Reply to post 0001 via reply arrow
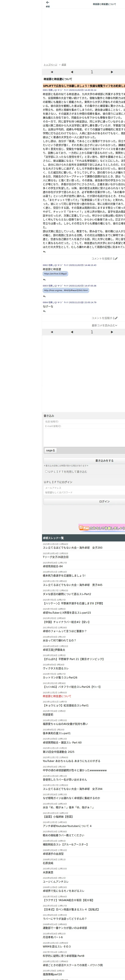The width and height of the screenshot is (125, 980). [x=44, y=252]
